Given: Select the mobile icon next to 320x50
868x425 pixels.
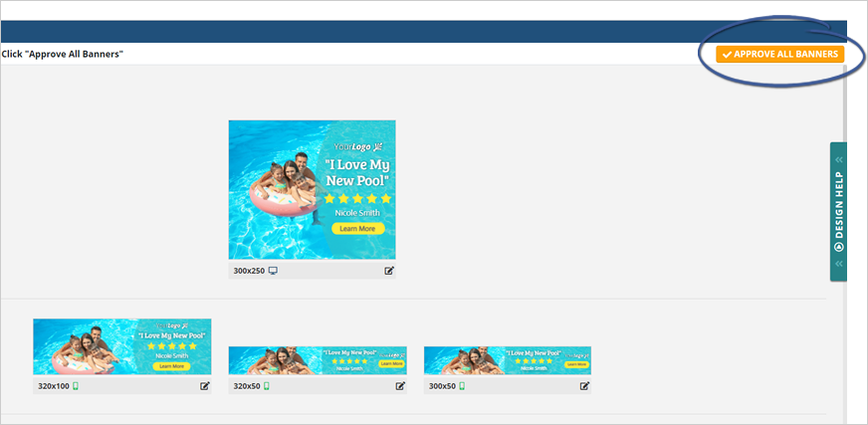Looking at the screenshot, I should [266, 386].
